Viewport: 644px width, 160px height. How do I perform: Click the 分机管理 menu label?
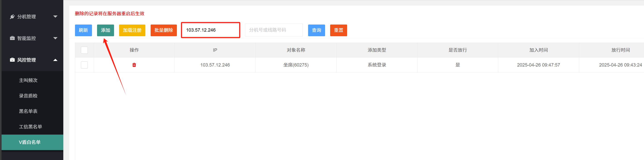[x=26, y=17]
